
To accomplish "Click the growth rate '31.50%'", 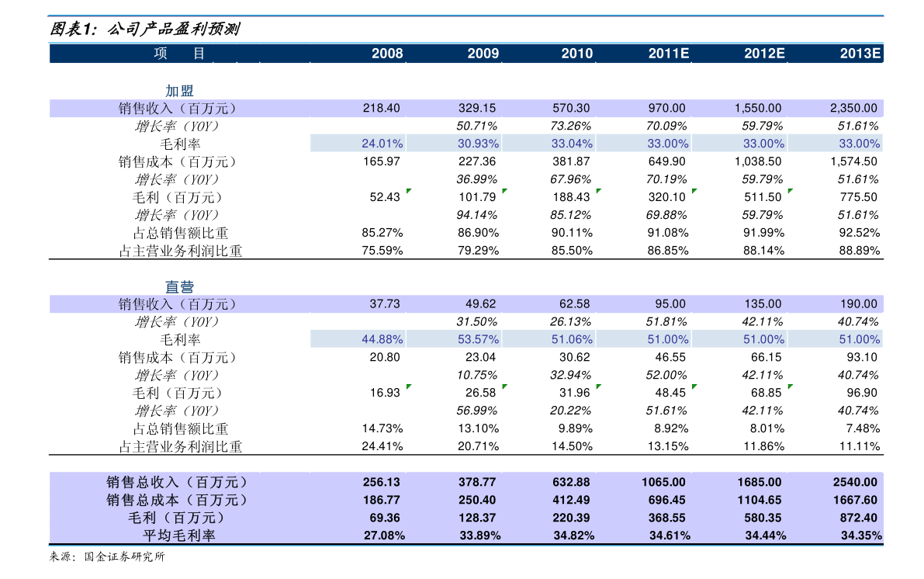I will click(476, 322).
